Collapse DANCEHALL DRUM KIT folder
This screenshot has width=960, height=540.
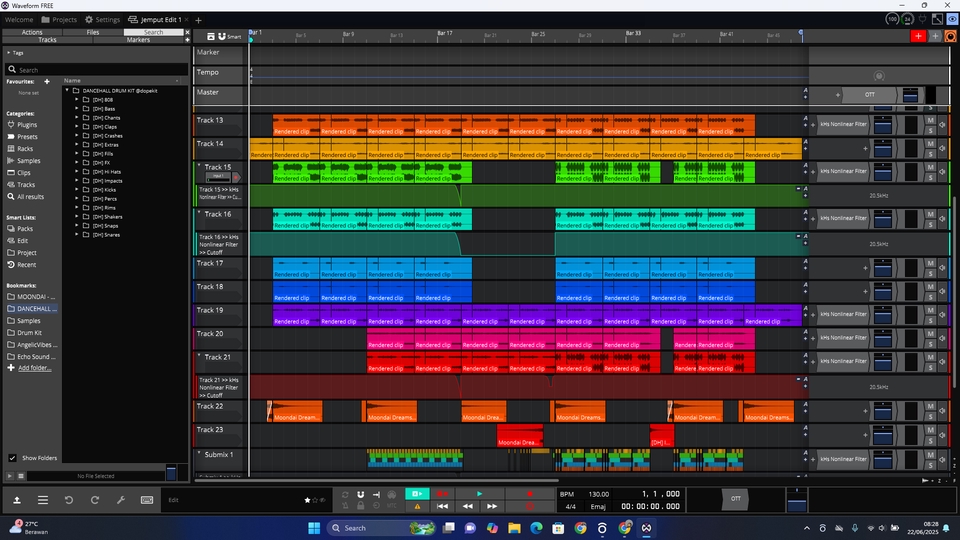[67, 91]
